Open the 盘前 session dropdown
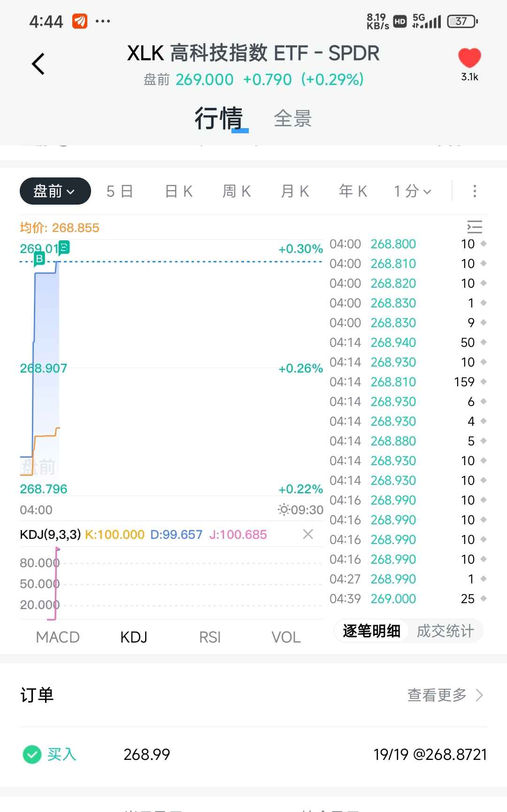Viewport: 507px width, 812px height. coord(55,191)
